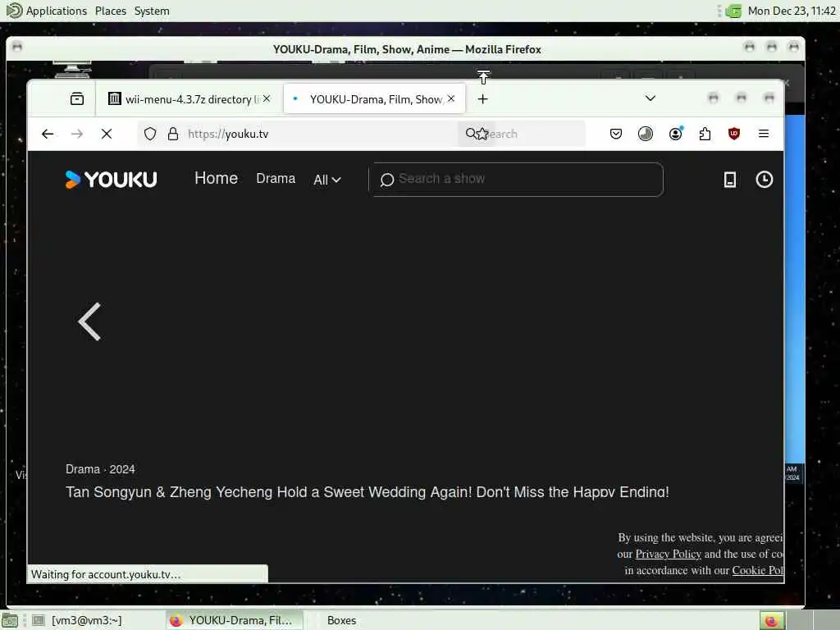Open the watch history clock icon
The image size is (840, 630).
(x=764, y=180)
